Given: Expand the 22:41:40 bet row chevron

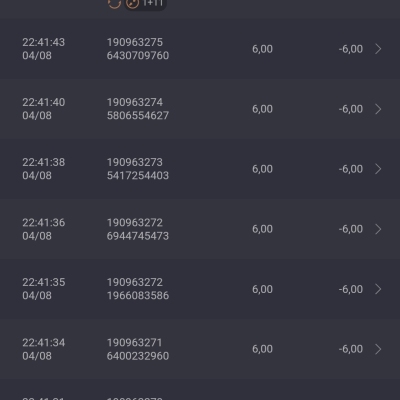Looking at the screenshot, I should point(378,109).
